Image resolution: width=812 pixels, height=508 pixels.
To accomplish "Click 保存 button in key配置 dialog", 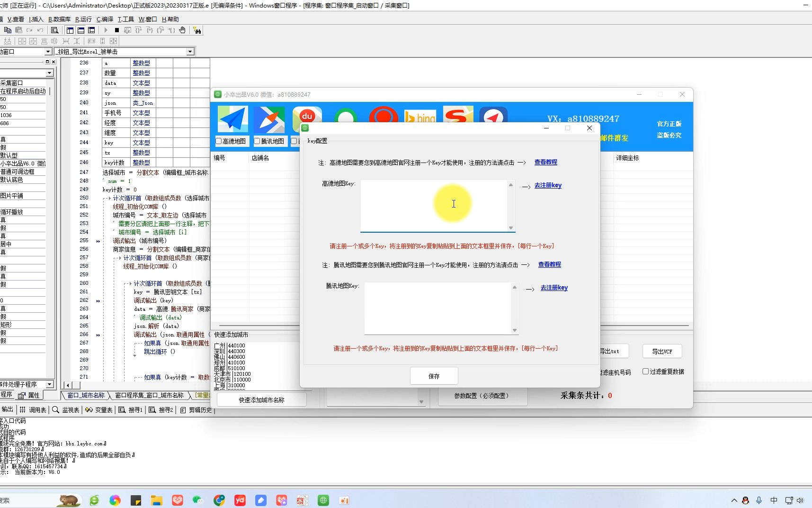I will pyautogui.click(x=434, y=376).
